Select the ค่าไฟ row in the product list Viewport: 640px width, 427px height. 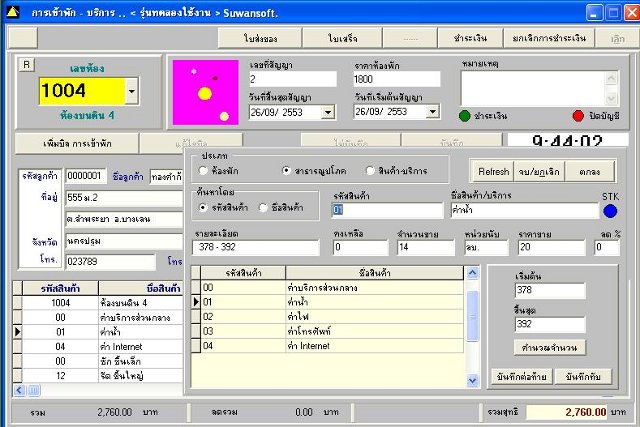tap(332, 317)
